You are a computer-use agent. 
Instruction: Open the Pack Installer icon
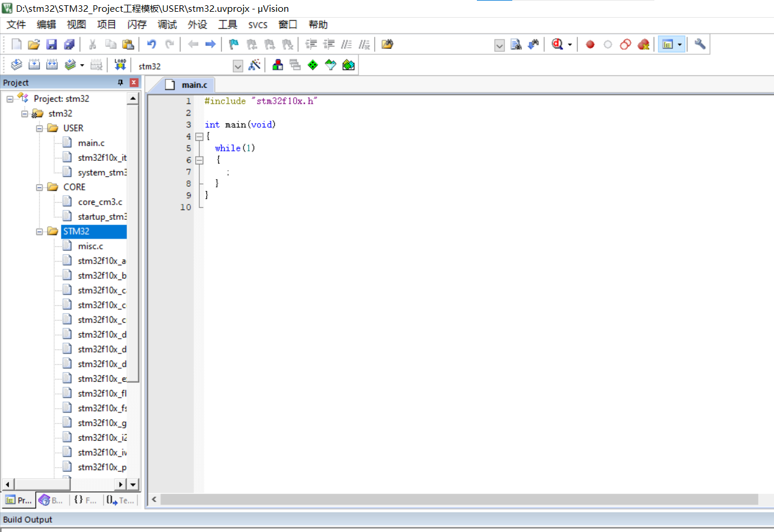tap(348, 65)
